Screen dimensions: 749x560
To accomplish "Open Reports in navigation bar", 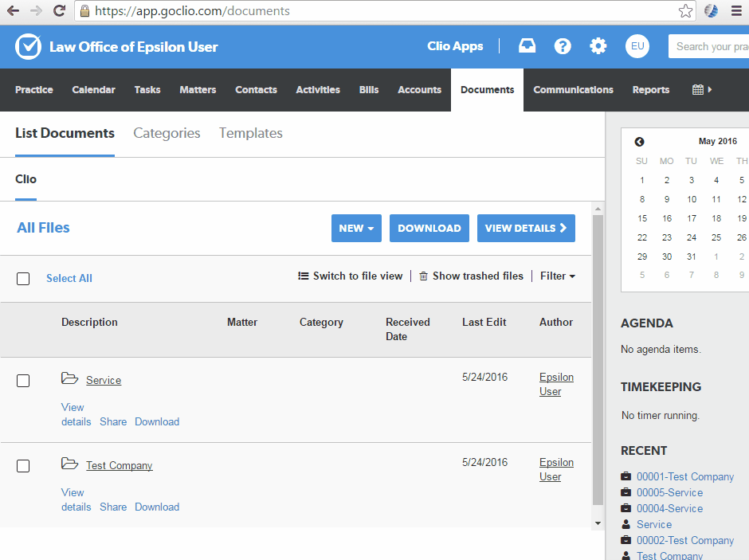I will [x=651, y=90].
